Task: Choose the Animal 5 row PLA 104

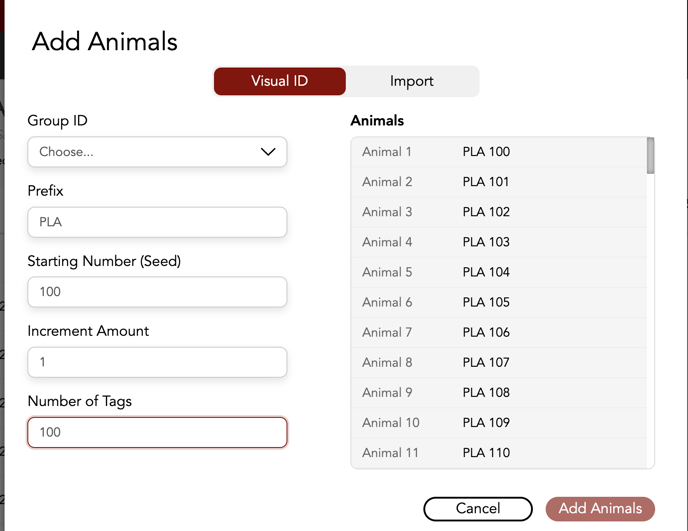Action: (x=500, y=272)
